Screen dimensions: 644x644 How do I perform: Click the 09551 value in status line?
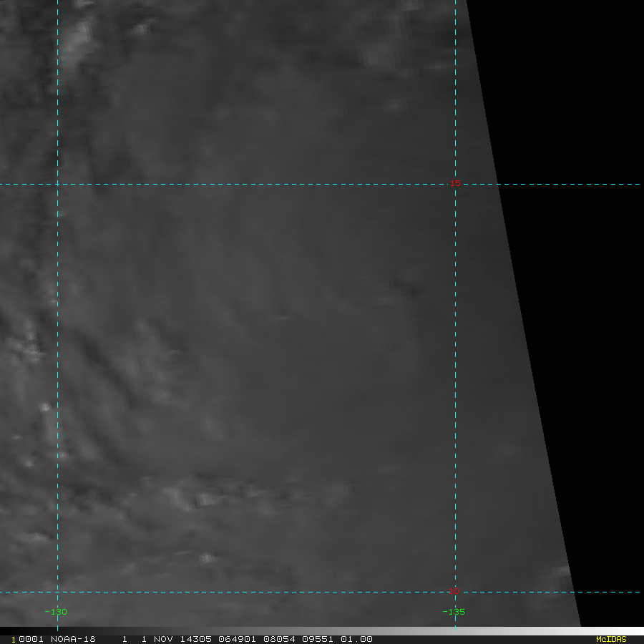[318, 639]
